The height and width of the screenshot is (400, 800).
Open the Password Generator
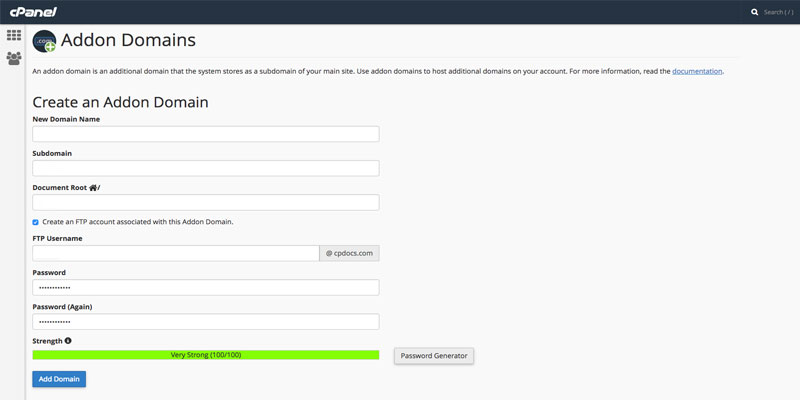[x=434, y=356]
